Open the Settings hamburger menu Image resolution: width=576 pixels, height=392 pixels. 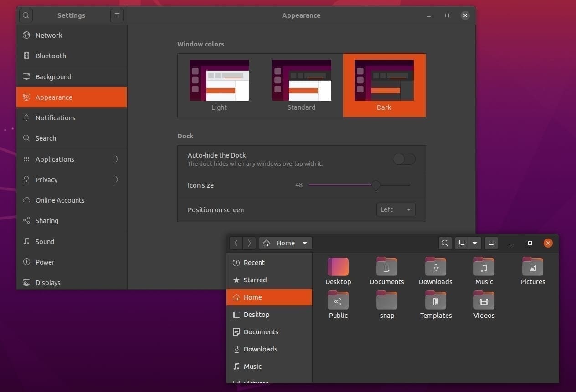(x=117, y=15)
